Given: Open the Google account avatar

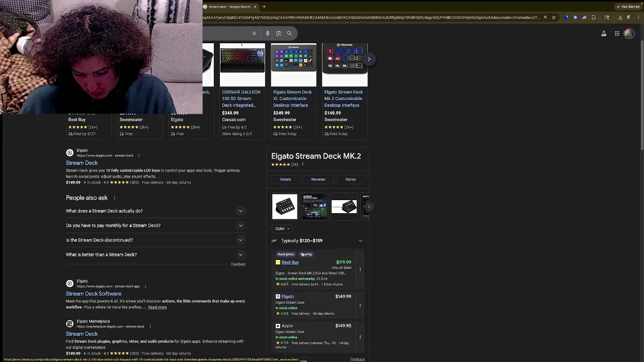Looking at the screenshot, I should (x=629, y=34).
